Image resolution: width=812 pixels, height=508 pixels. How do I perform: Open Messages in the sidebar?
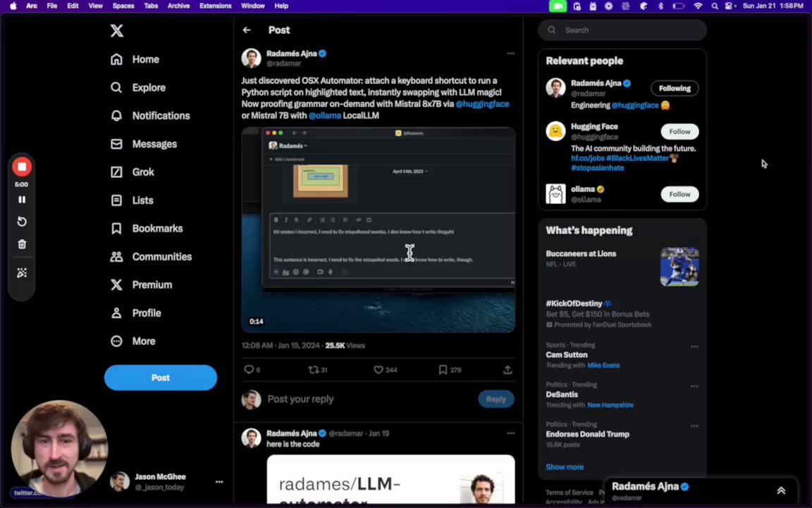click(x=144, y=144)
